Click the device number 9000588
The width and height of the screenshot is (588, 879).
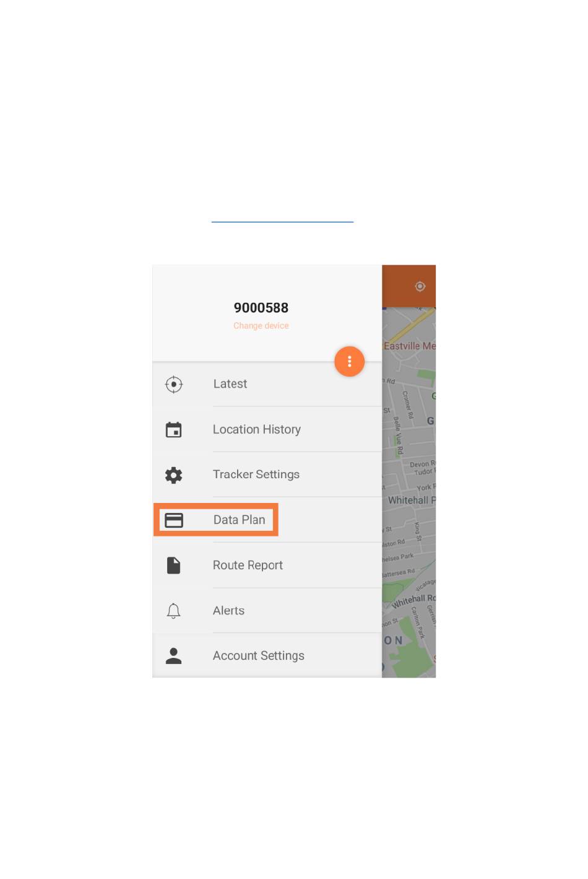point(261,308)
